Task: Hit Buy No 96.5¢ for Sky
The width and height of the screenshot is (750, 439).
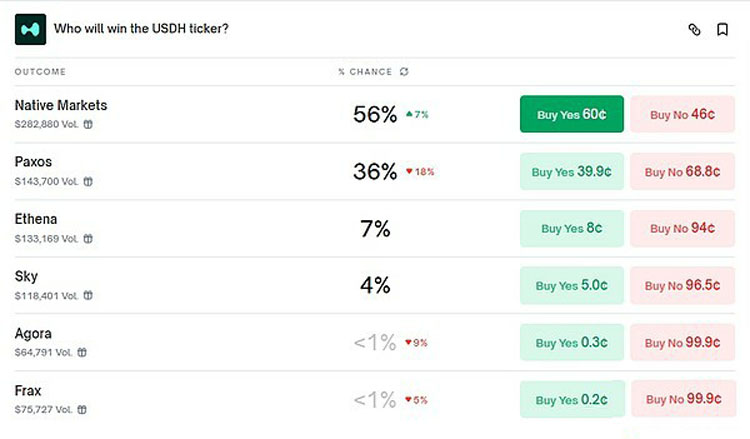Action: (x=682, y=285)
